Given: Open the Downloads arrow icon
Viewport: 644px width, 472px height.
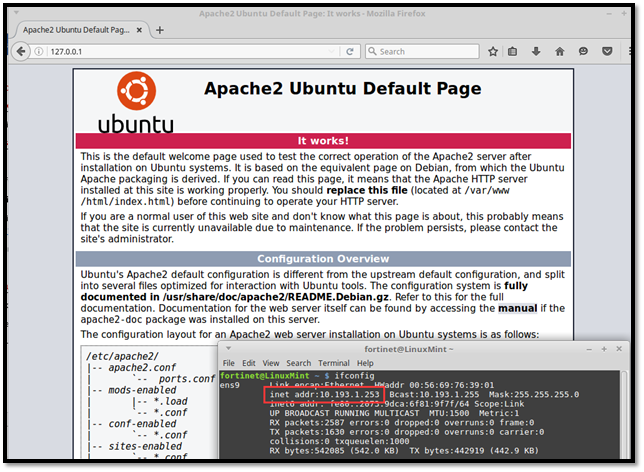Looking at the screenshot, I should 536,51.
